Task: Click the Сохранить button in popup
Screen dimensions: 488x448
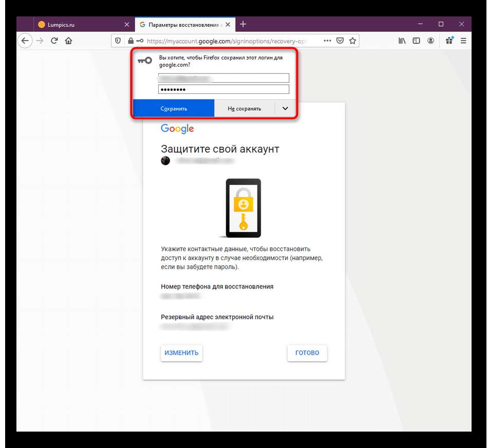Action: click(x=174, y=108)
